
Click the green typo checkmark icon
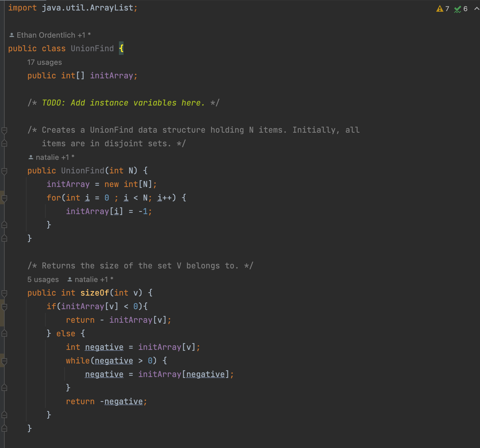coord(457,9)
